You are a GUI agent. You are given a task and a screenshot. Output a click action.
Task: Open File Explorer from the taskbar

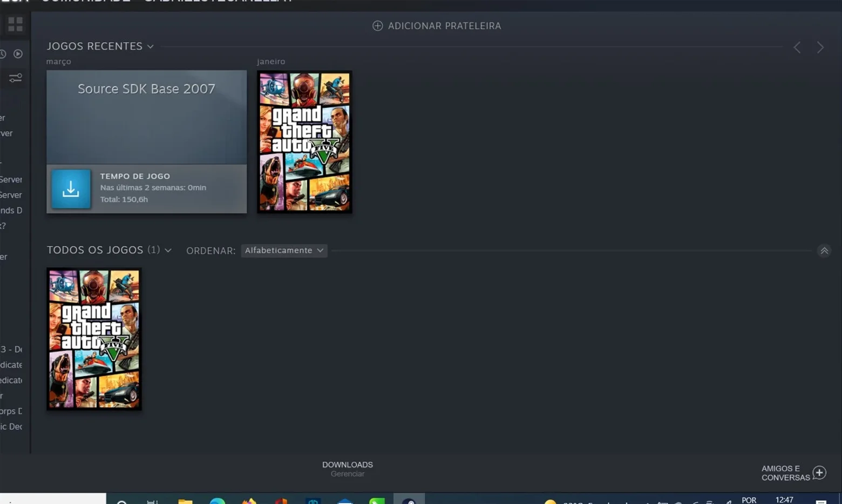185,501
